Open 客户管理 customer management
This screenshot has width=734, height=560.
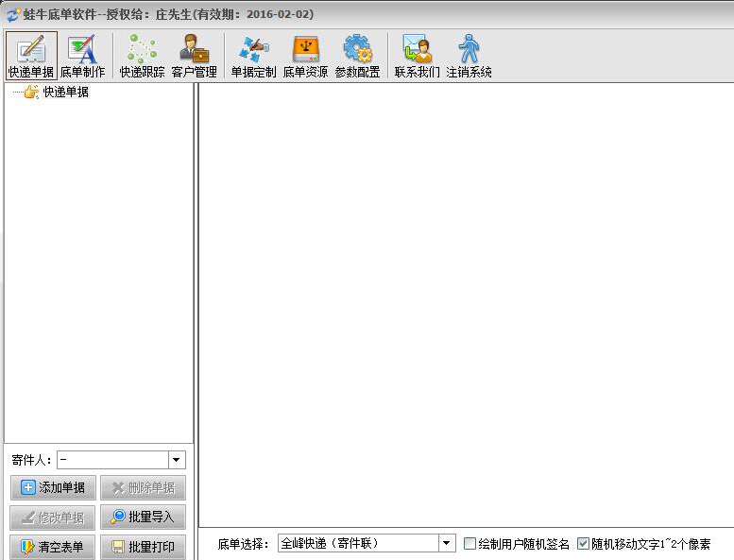coord(194,56)
